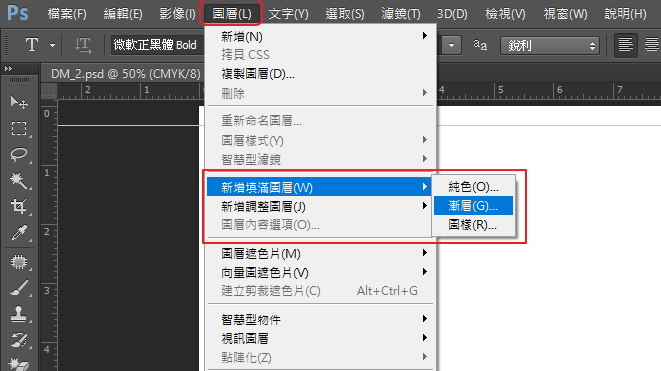
Task: Expand the 智慧型物件 submenu
Action: click(x=425, y=319)
